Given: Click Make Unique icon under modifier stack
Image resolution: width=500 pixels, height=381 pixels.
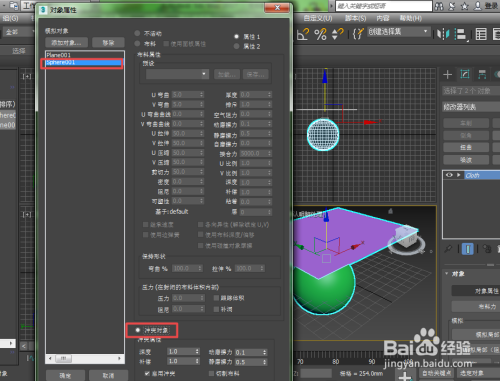Looking at the screenshot, I should coord(487,249).
